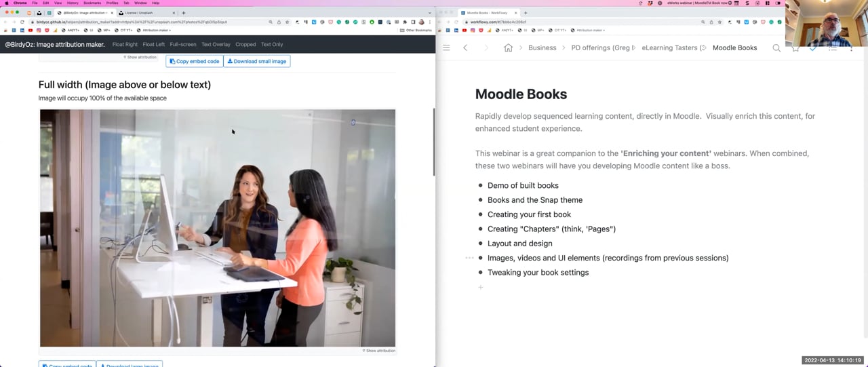868x367 pixels.
Task: Go back using WorkFlowy left arrow
Action: (x=465, y=47)
